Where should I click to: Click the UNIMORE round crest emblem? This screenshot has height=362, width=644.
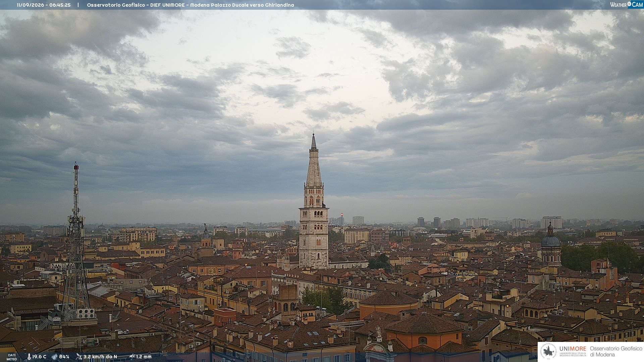(x=548, y=351)
